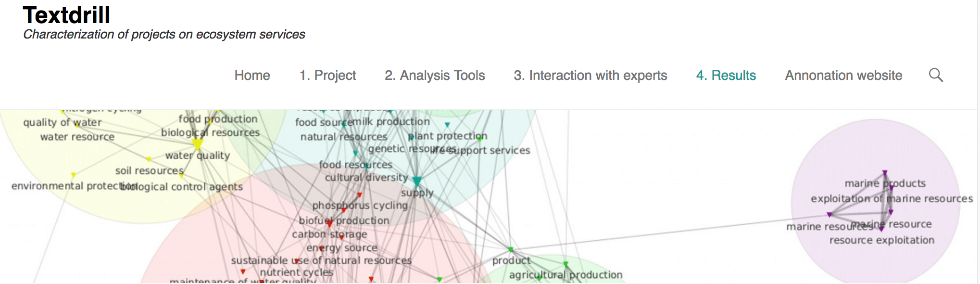
Task: Visit the Annonation website link
Action: point(843,76)
